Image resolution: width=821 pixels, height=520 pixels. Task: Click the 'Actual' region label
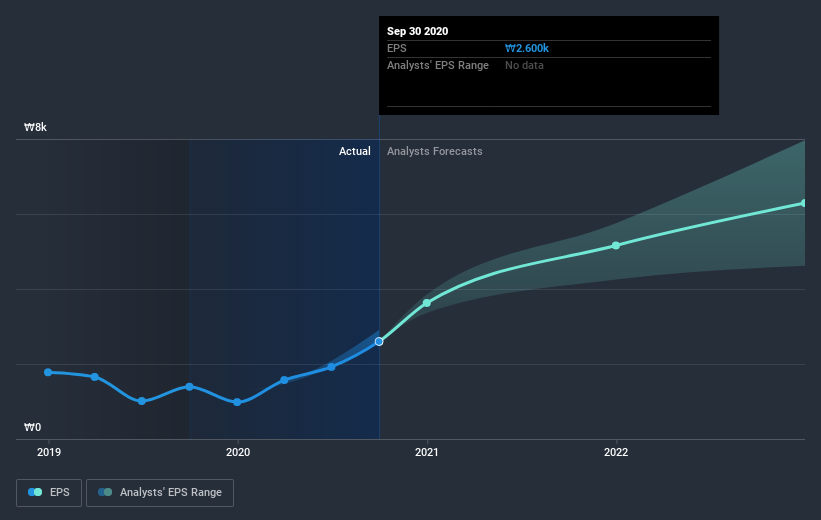(354, 151)
